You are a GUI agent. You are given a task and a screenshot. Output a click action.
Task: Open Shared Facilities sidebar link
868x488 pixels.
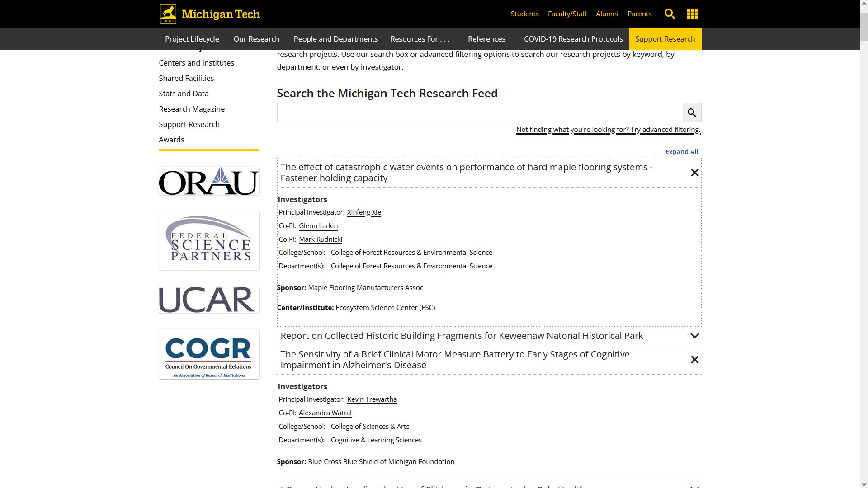tap(186, 78)
